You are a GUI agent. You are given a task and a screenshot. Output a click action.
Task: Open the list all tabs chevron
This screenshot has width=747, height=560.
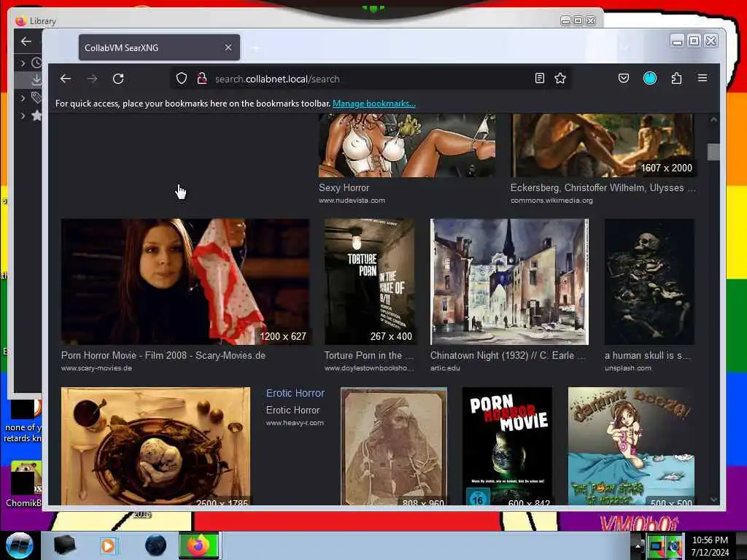click(x=625, y=47)
